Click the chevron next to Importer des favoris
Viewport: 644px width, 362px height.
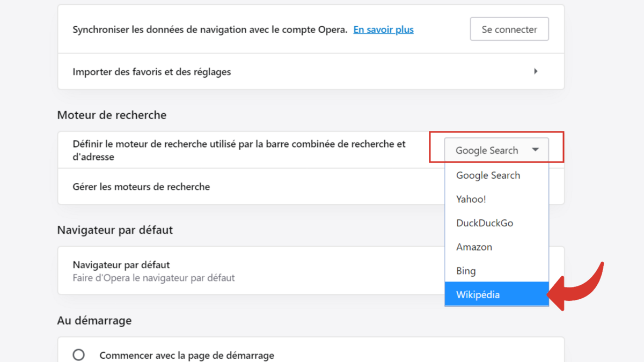pos(536,71)
